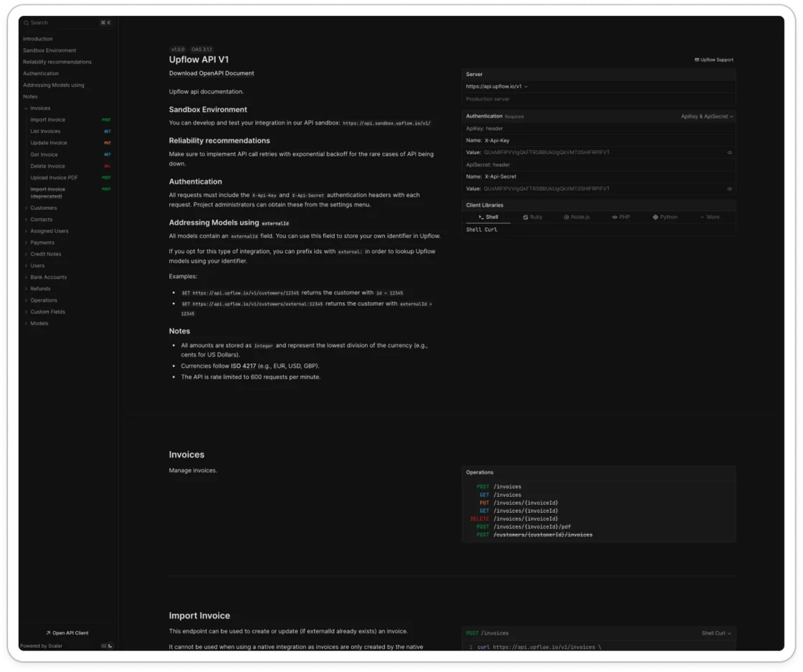Expand the Contacts section chevron
803x672 pixels.
click(26, 219)
